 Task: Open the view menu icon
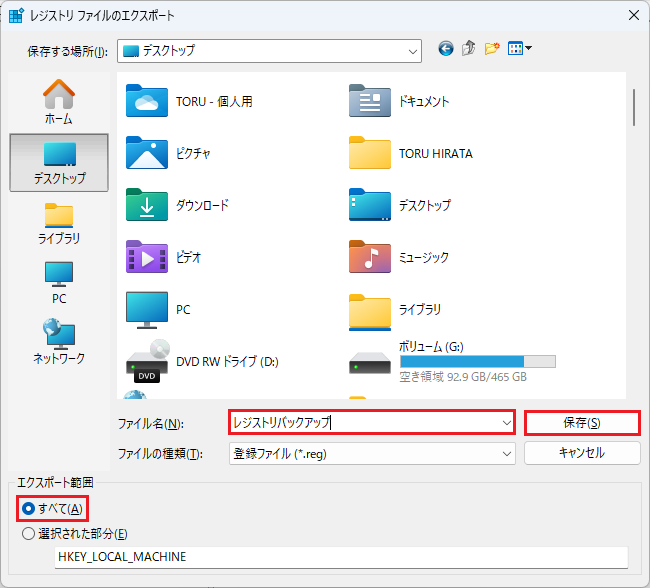tap(519, 49)
